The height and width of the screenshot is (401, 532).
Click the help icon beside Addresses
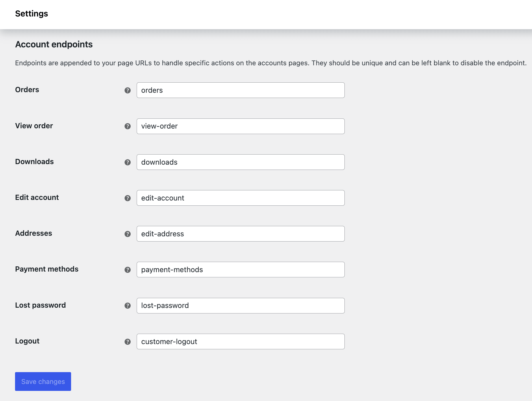(x=127, y=234)
